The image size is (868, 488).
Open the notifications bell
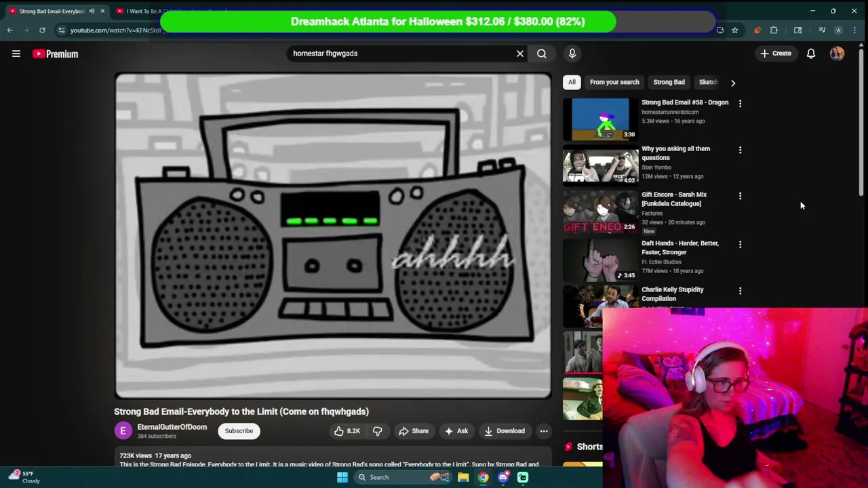[811, 54]
